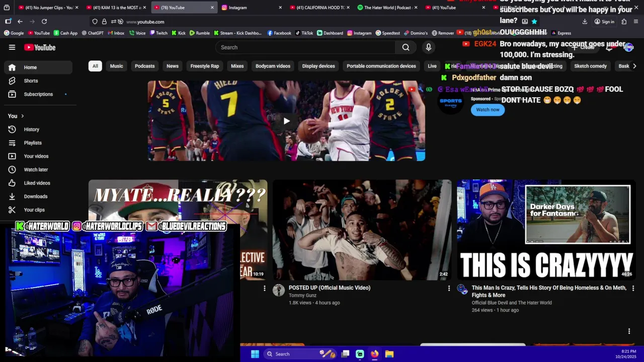Open the browser extensions puzzle icon
The width and height of the screenshot is (644, 362).
(x=624, y=22)
